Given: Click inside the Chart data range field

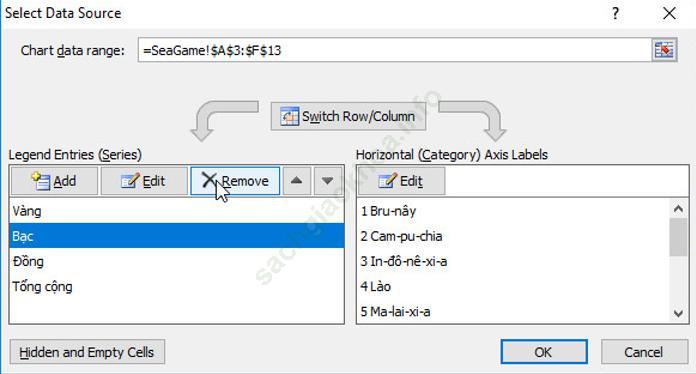Looking at the screenshot, I should click(x=394, y=50).
